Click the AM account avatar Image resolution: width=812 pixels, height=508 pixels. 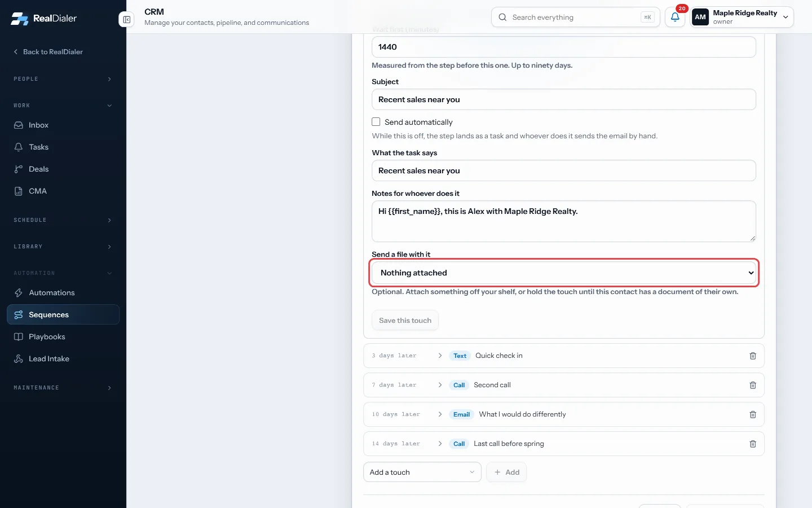(x=700, y=17)
